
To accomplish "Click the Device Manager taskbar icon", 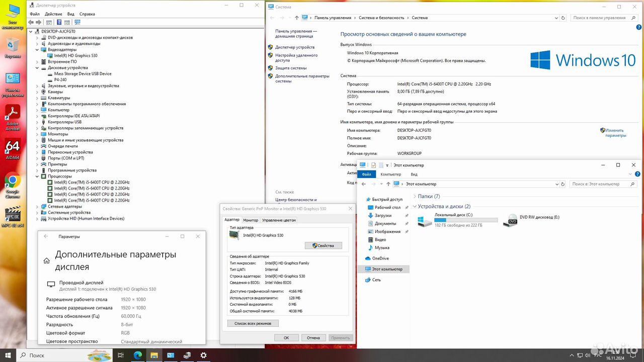I will [187, 355].
